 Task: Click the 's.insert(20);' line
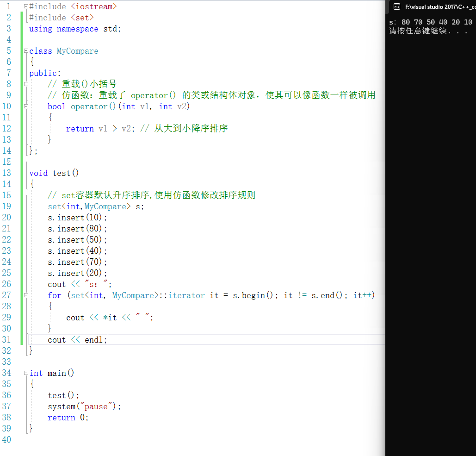pos(77,273)
